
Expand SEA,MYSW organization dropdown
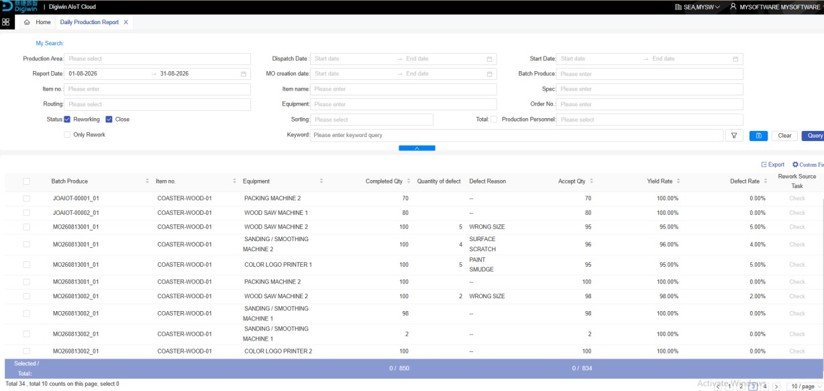click(x=718, y=7)
